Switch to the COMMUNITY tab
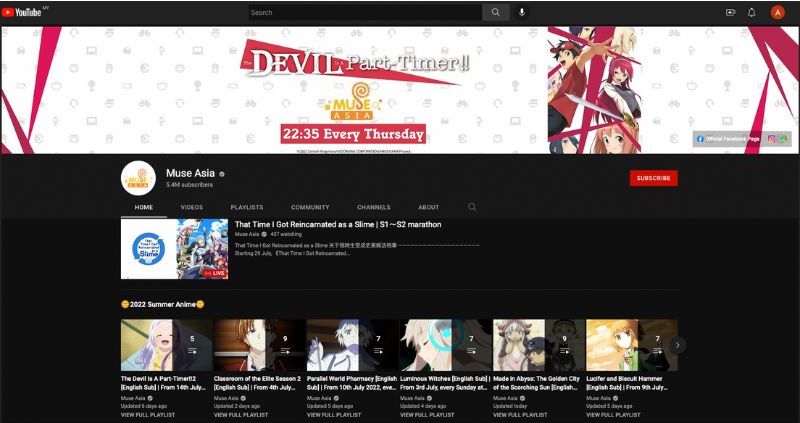Image resolution: width=800 pixels, height=423 pixels. coord(310,207)
